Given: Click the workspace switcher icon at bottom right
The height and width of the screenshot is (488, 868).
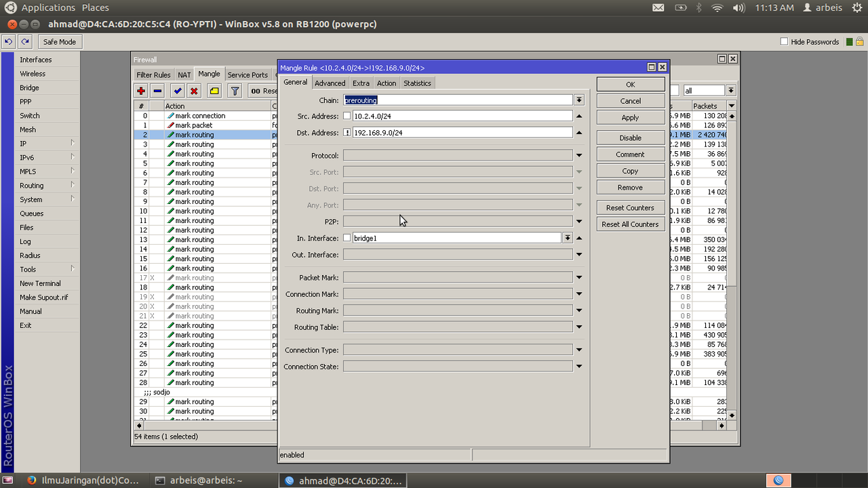Looking at the screenshot, I should (778, 481).
